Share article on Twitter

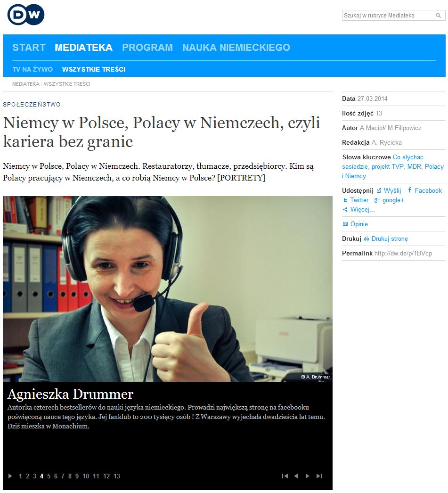[x=356, y=200]
